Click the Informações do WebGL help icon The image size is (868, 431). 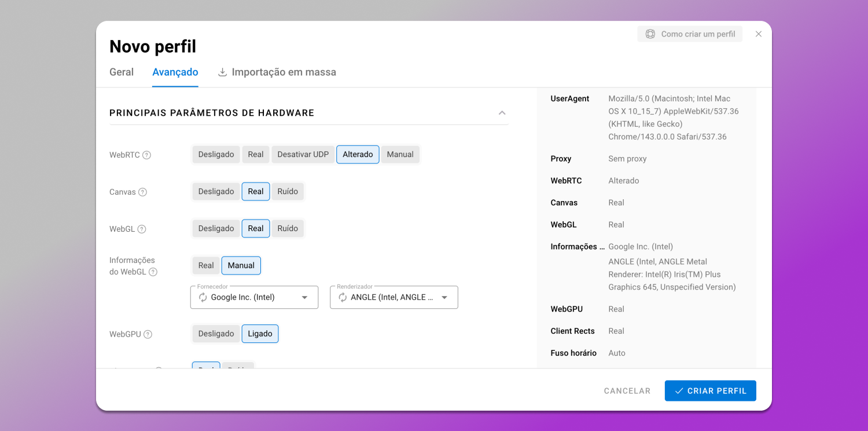pos(153,272)
